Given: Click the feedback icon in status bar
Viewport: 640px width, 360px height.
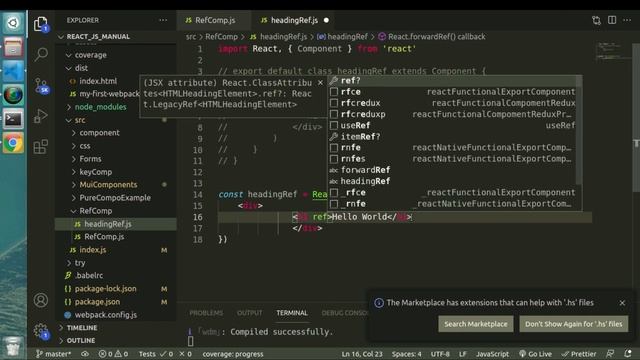Looking at the screenshot, I should (610, 353).
